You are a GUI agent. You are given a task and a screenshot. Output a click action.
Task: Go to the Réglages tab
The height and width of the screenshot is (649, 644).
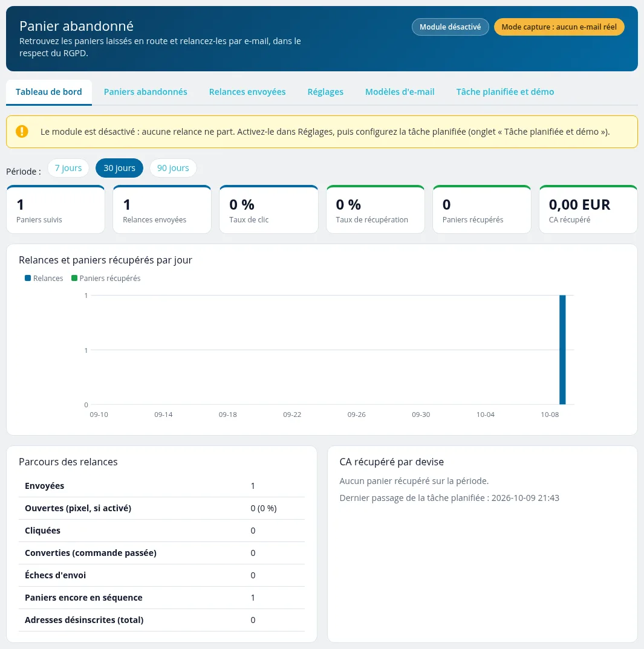[x=325, y=92]
